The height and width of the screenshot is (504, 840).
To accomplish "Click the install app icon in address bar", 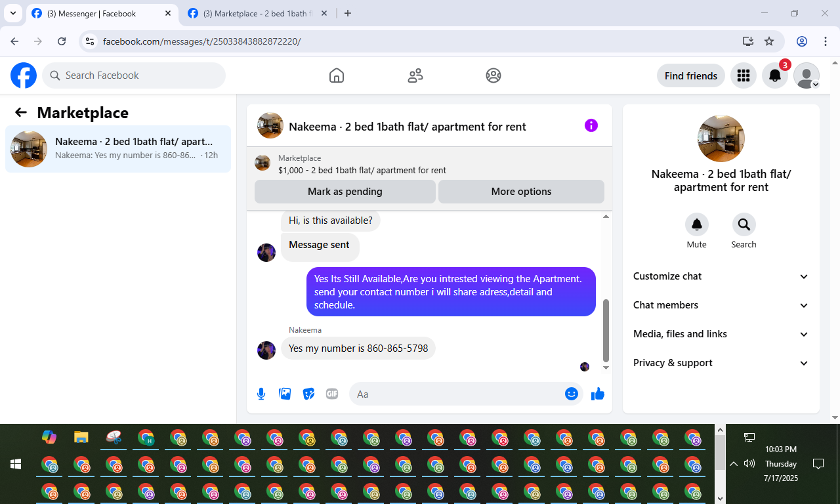I will coord(747,41).
